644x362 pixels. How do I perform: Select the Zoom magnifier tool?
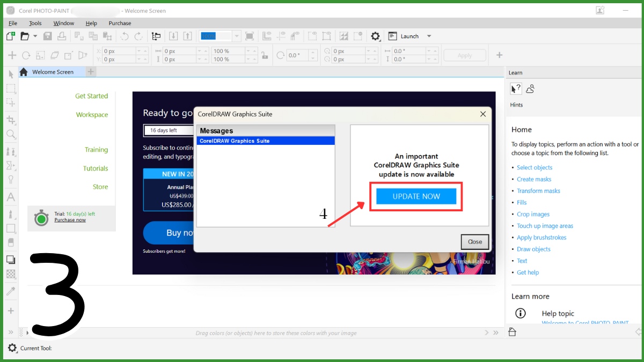[11, 134]
